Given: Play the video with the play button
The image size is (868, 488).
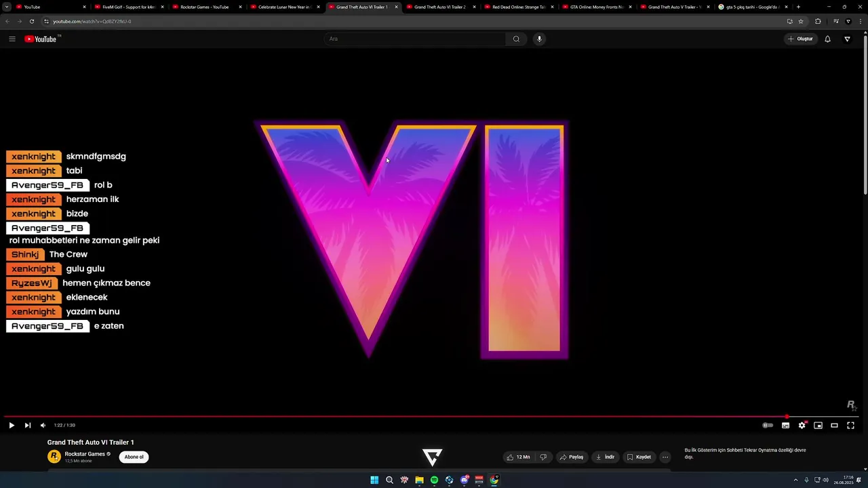Looking at the screenshot, I should point(12,425).
